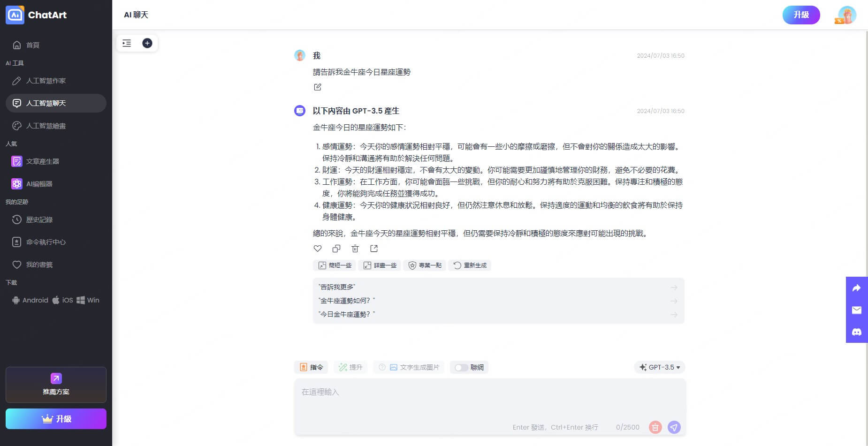868x446 pixels.
Task: Click the "以下內容由 GPT-3.5 產生" heading
Action: click(356, 111)
